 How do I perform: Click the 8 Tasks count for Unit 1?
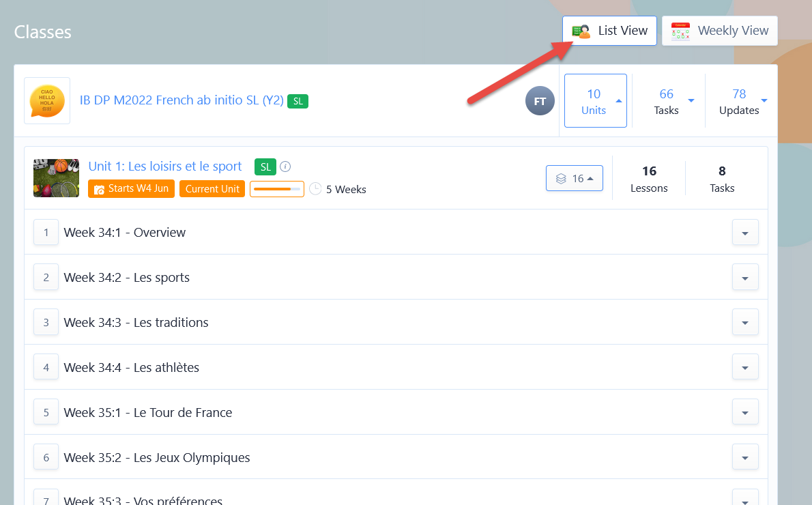coord(722,179)
